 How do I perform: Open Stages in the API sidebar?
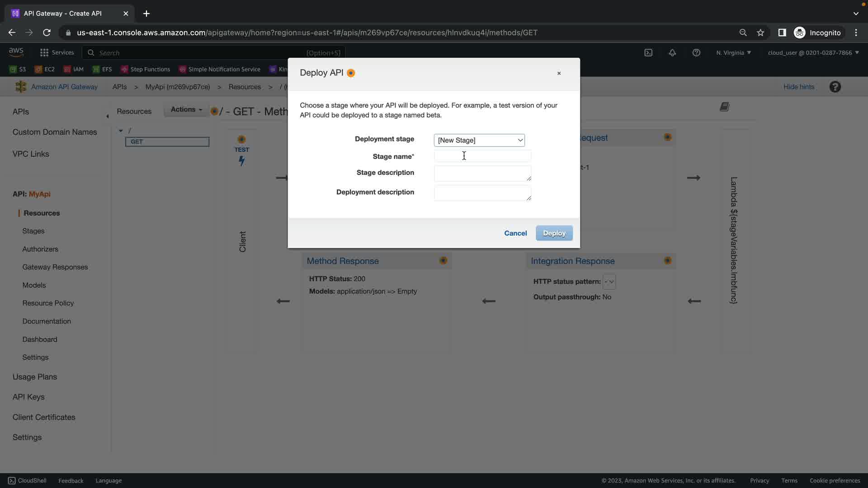(x=33, y=231)
